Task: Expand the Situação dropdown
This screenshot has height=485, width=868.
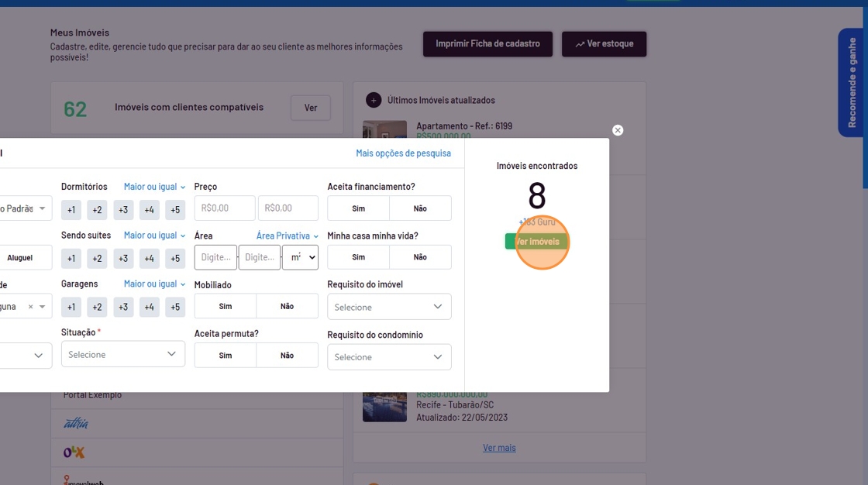Action: [122, 354]
